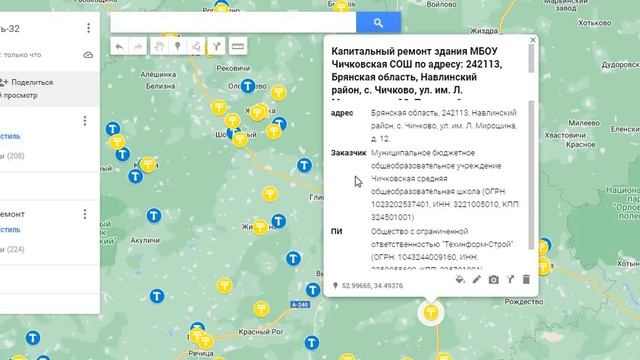Image resolution: width=640 pixels, height=360 pixels.
Task: Click the popup title scrollbar
Action: pyautogui.click(x=531, y=59)
